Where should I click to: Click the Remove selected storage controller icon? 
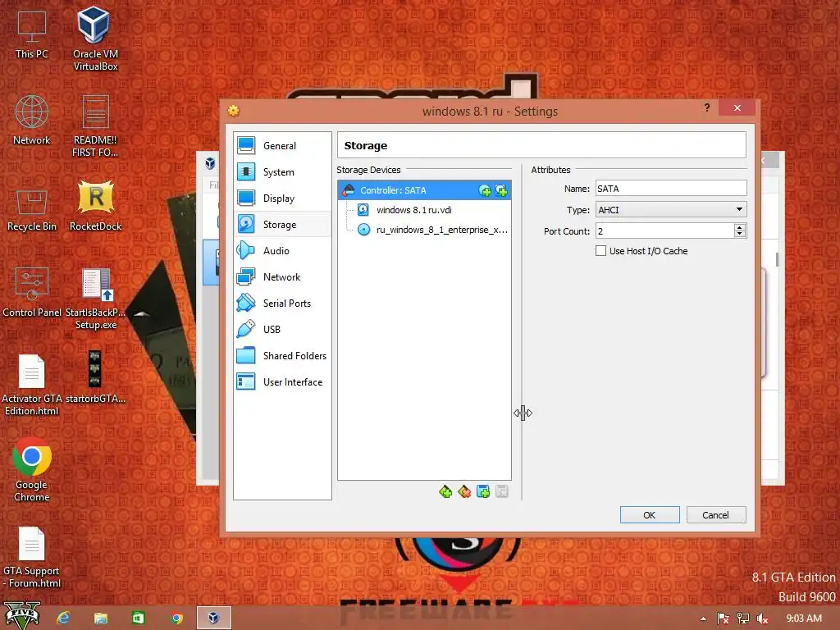(464, 492)
